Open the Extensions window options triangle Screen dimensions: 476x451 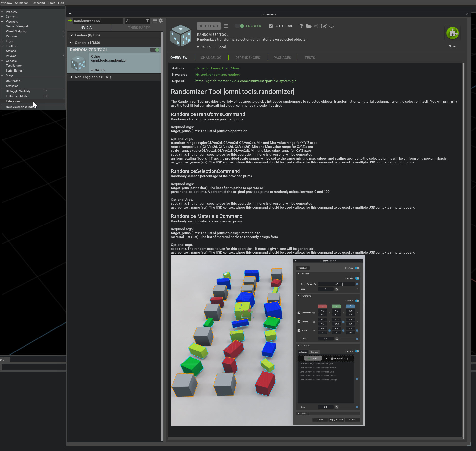point(70,14)
